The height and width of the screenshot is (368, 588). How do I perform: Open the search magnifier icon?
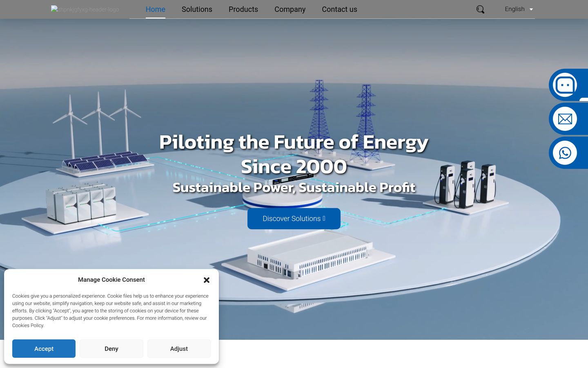click(x=480, y=9)
